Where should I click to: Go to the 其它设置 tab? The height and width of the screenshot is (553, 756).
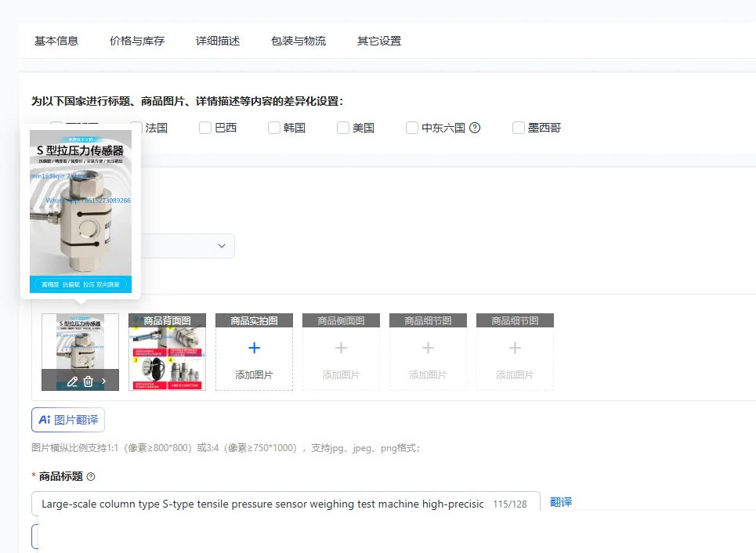(379, 41)
